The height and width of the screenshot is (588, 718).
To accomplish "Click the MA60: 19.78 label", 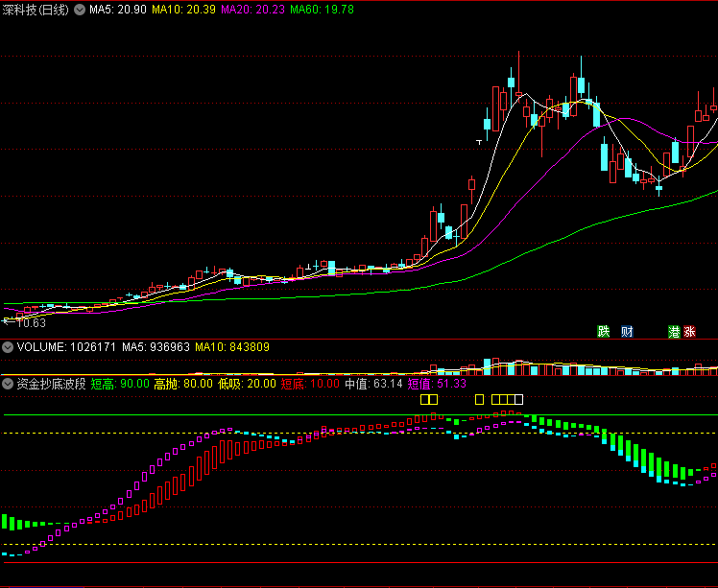I will (x=322, y=10).
